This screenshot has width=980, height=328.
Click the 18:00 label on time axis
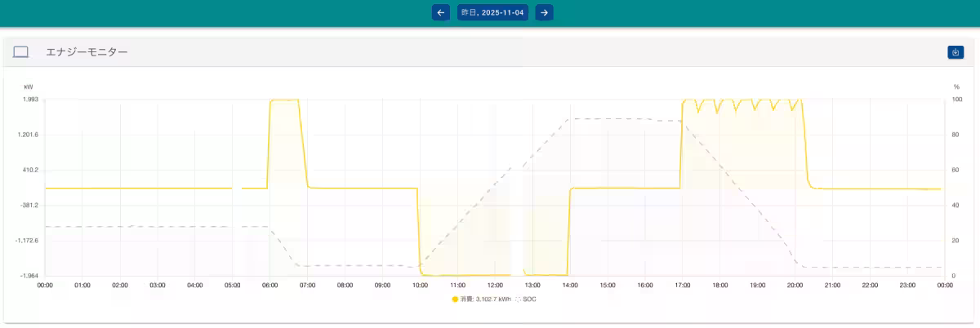coord(720,286)
